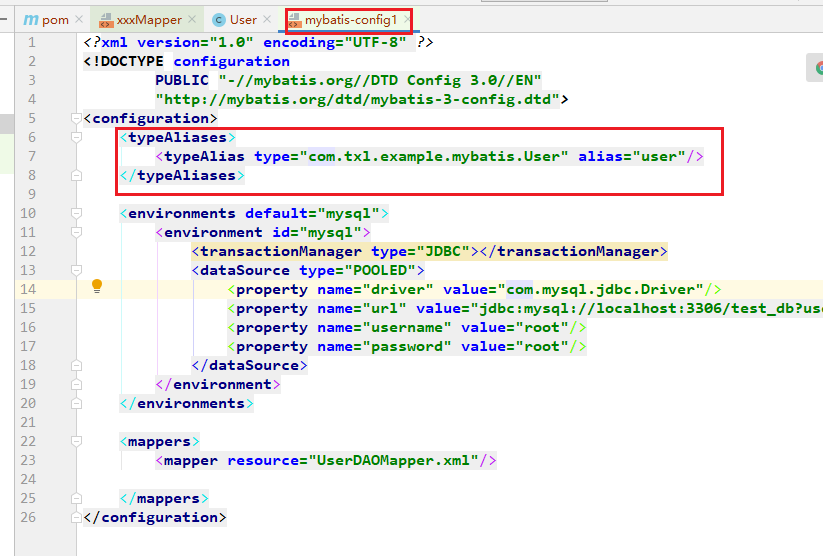The height and width of the screenshot is (556, 823).
Task: Collapse dataSource fold marker at line 13
Action: click(77, 270)
